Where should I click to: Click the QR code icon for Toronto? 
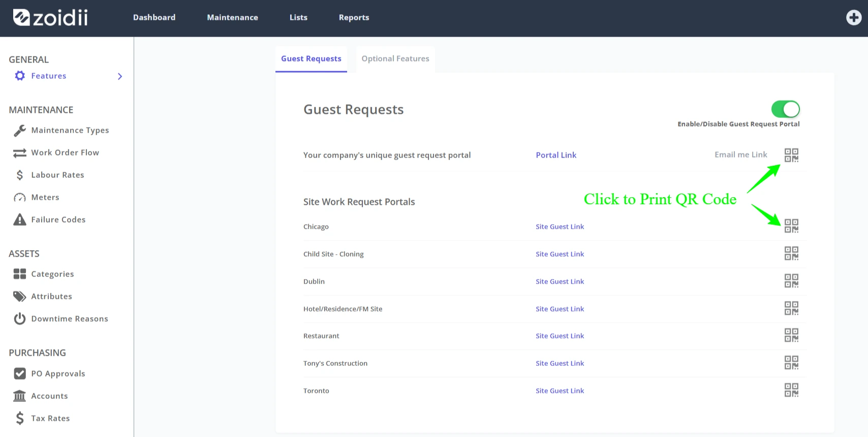click(x=791, y=390)
